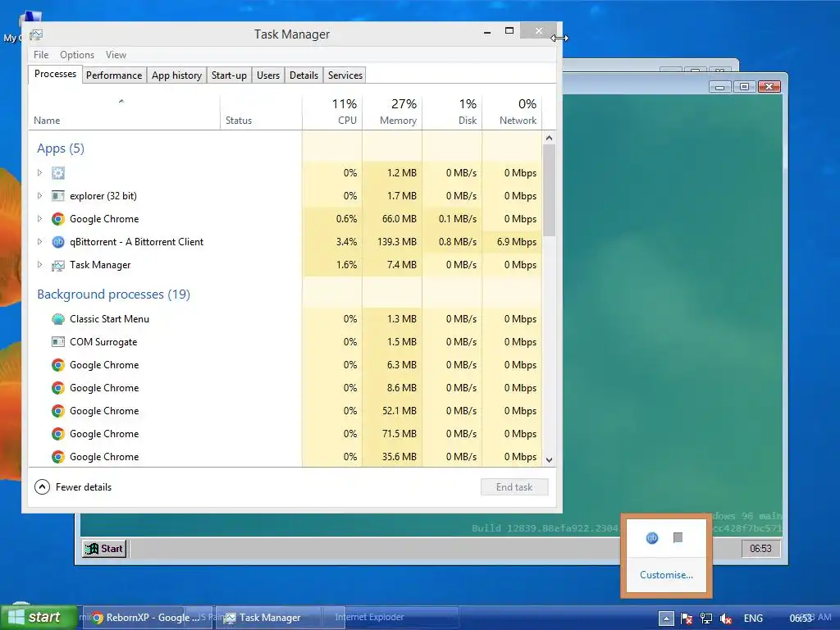840x630 pixels.
Task: Click the Apps (5) group heading
Action: point(61,148)
